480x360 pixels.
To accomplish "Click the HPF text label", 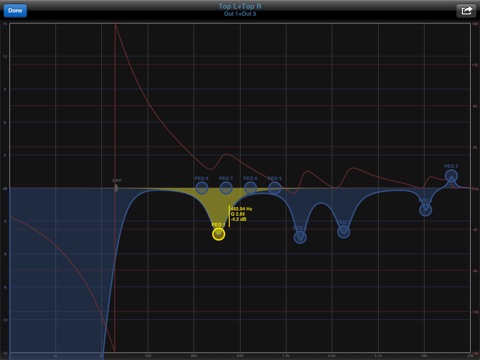I will (x=117, y=180).
